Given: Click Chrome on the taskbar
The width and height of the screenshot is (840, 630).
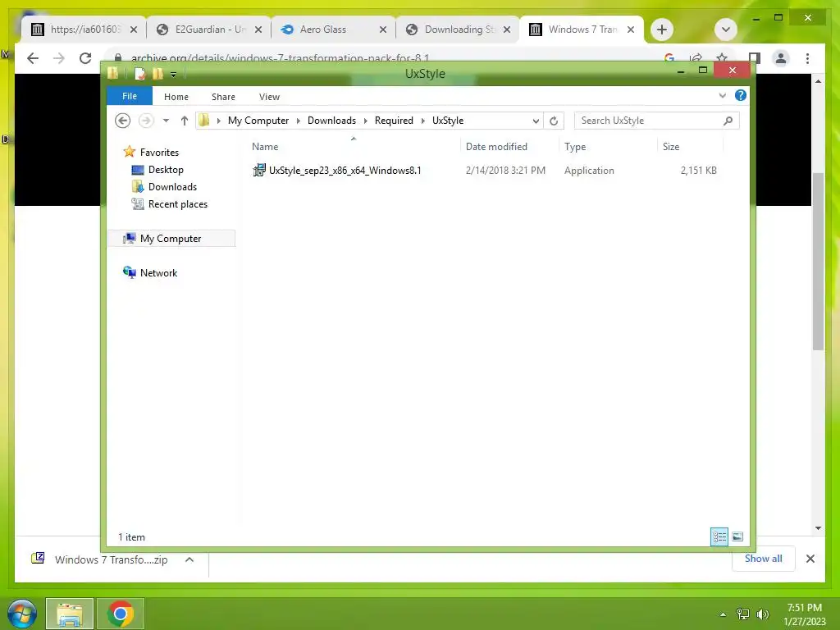Looking at the screenshot, I should tap(121, 614).
